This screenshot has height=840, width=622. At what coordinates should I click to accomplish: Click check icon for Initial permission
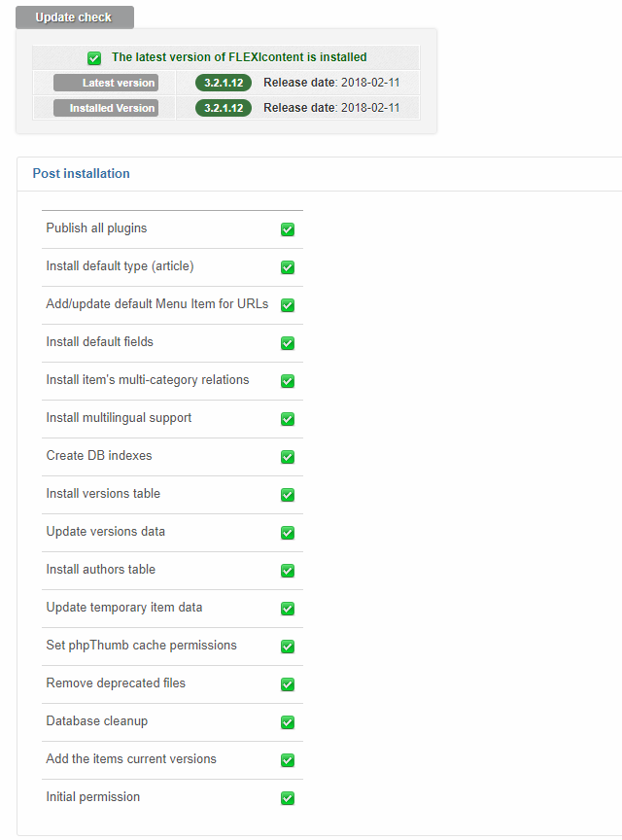click(288, 798)
